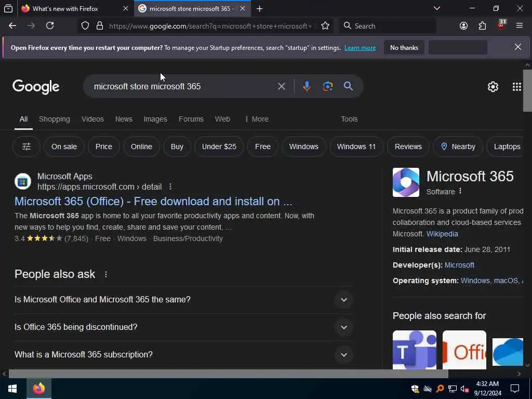
Task: Open the More search categories menu
Action: 257,119
